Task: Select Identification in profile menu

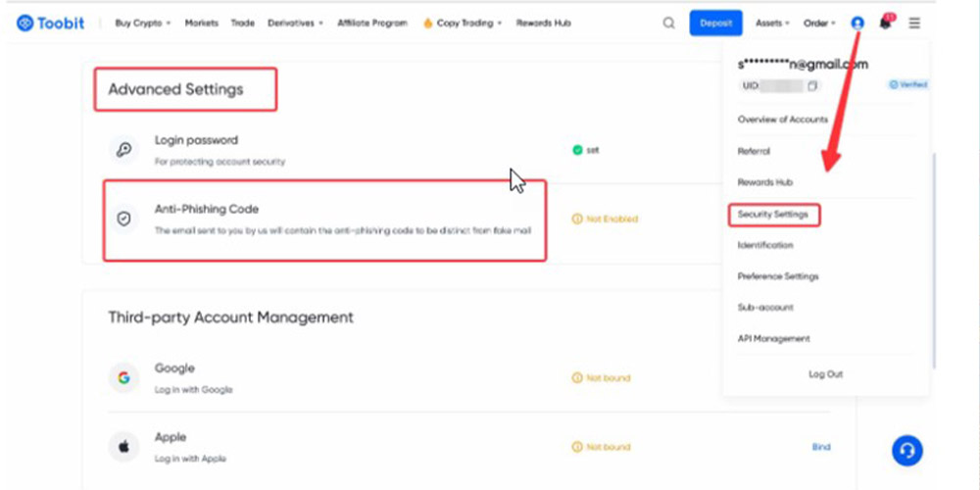Action: tap(765, 245)
